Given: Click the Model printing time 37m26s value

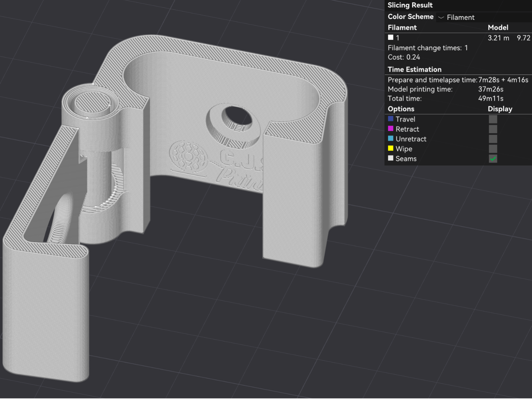Looking at the screenshot, I should (x=490, y=89).
